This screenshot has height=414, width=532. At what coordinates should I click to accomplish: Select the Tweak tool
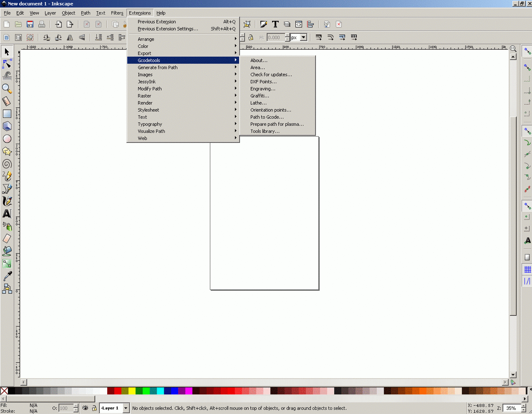click(x=7, y=76)
